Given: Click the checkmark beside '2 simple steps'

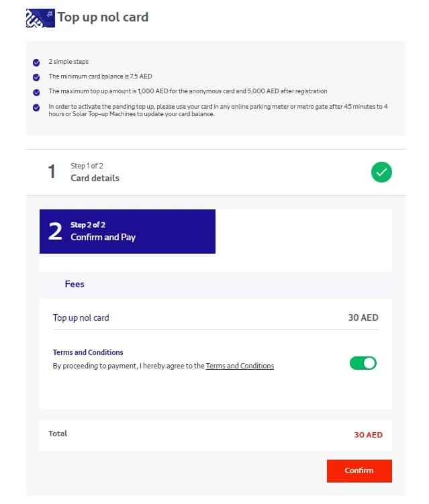Looking at the screenshot, I should pos(36,62).
